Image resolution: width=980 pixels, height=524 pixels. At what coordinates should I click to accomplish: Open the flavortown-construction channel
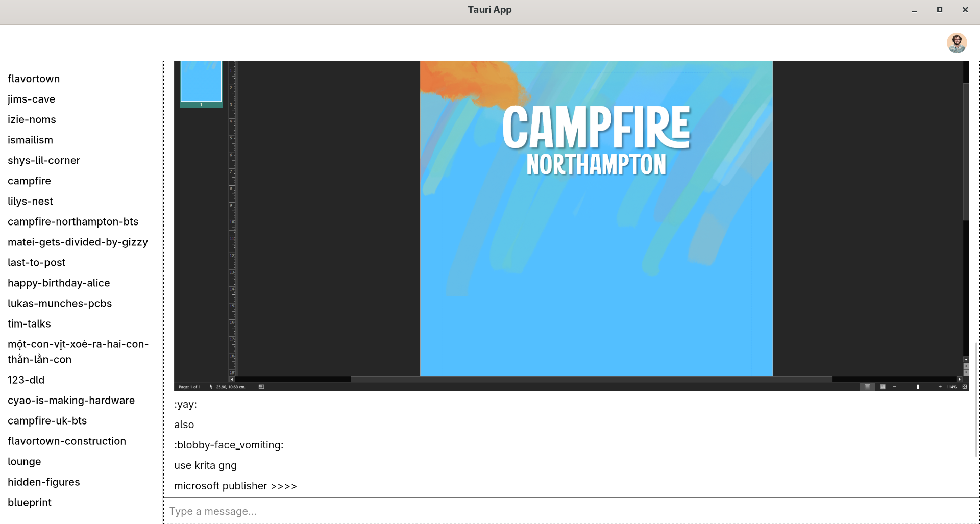pyautogui.click(x=67, y=441)
